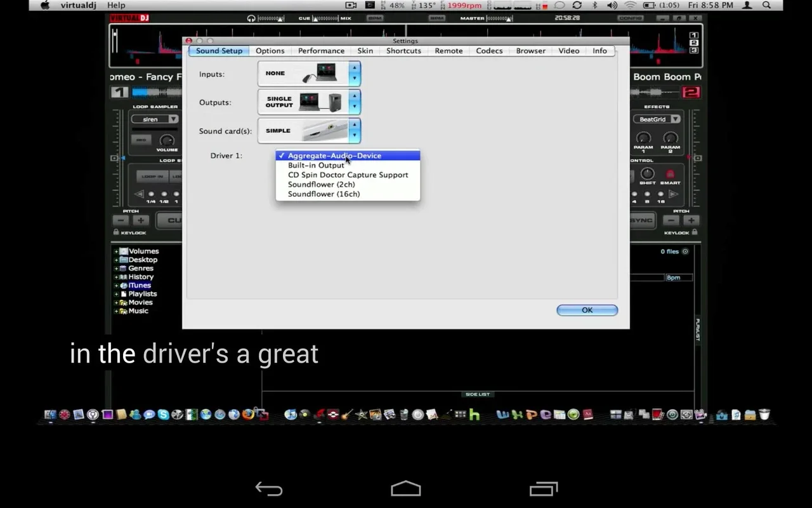Open the Inputs NONE dropdown

click(309, 74)
